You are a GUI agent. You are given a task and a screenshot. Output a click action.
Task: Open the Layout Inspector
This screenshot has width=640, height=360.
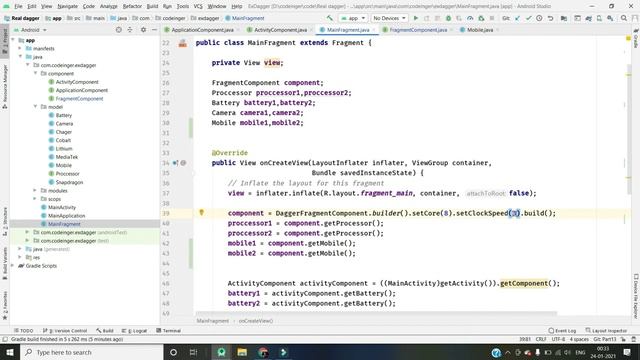(606, 330)
